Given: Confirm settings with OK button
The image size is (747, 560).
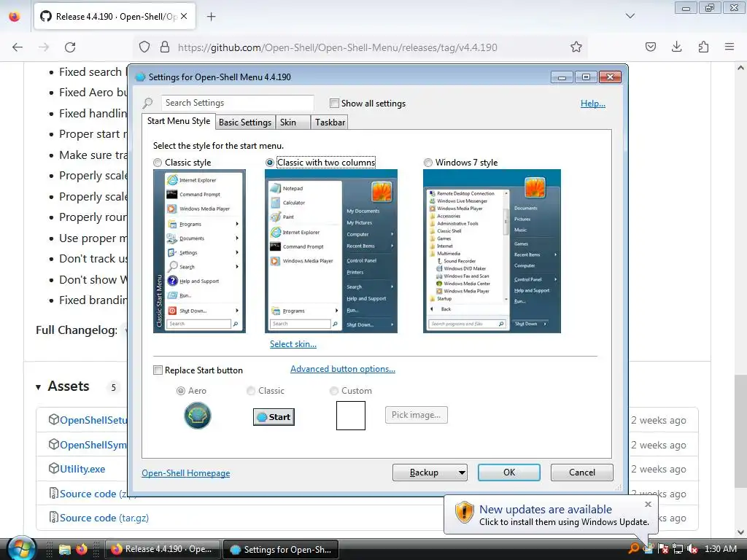Looking at the screenshot, I should point(508,472).
